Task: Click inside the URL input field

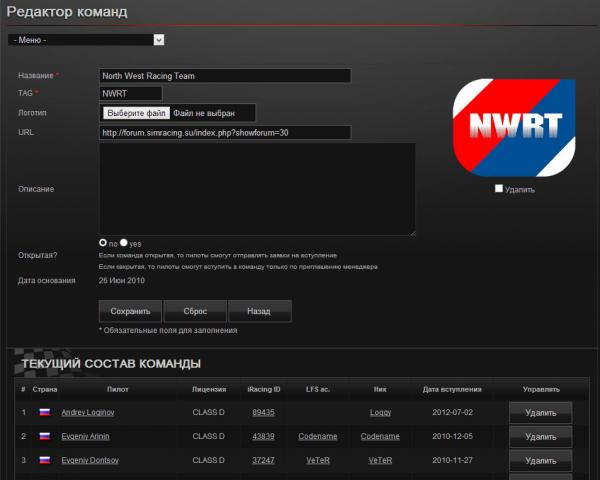Action: click(x=225, y=132)
